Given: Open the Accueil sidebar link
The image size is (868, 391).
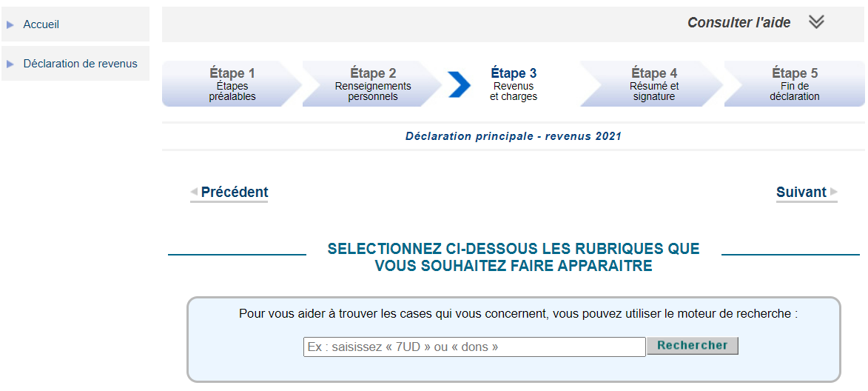Looking at the screenshot, I should (x=41, y=24).
